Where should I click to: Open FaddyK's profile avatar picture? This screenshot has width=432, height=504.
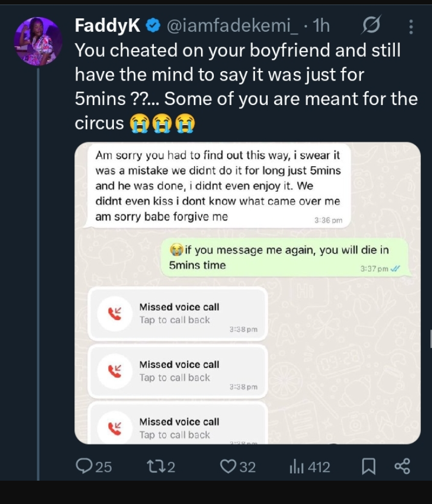(x=38, y=42)
